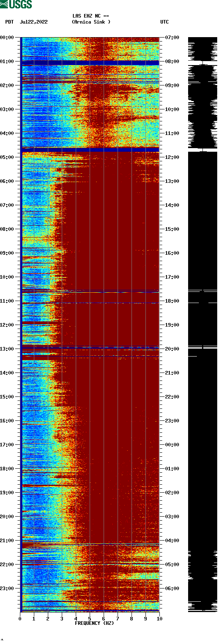220x644 pixels.
Task: Click the 21:00 PDT time label
Action: pos(7,541)
